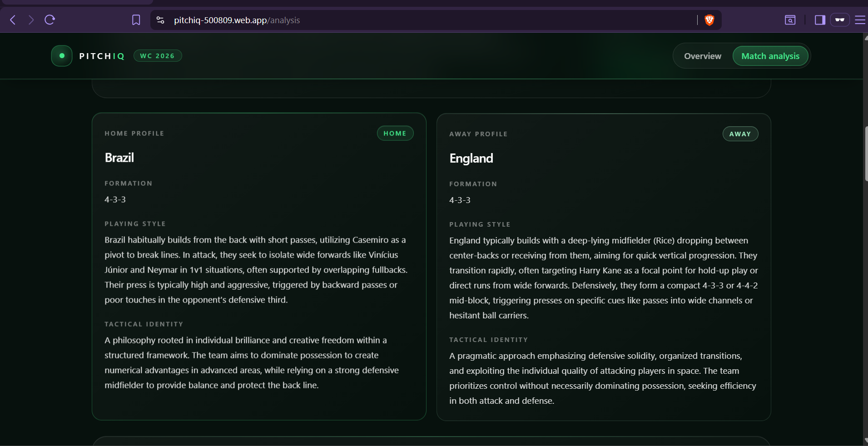Click the paragraph starting 'Brazil habitually builds'
868x446 pixels.
click(257, 270)
